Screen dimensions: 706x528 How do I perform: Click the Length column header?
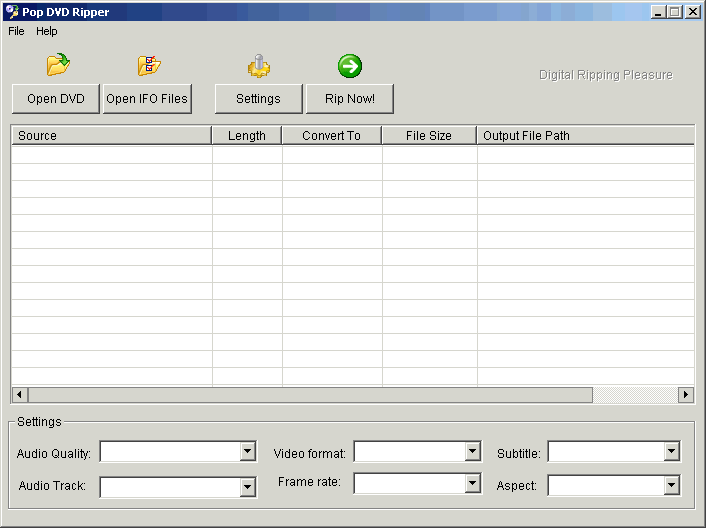(247, 135)
